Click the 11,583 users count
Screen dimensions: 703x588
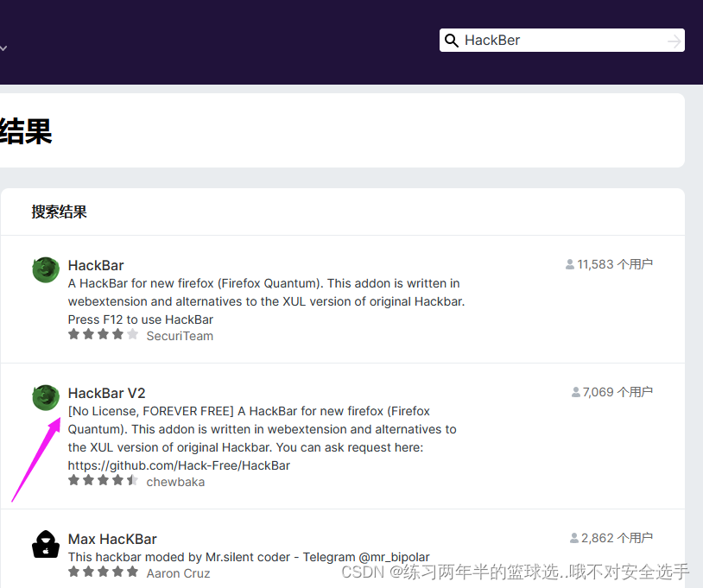coord(615,264)
